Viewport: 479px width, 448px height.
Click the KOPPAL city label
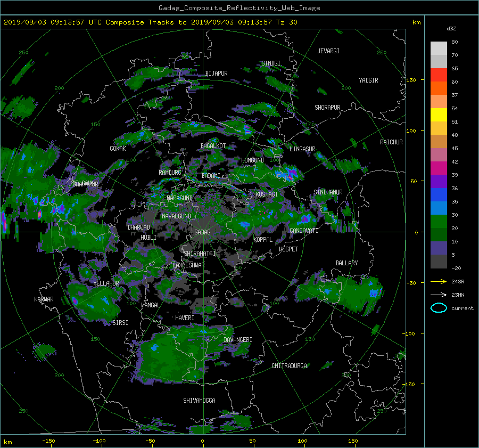coord(263,240)
